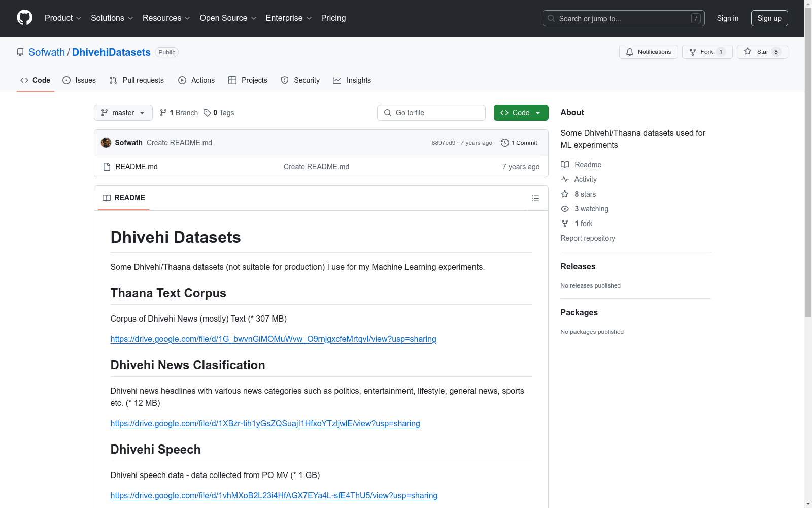This screenshot has width=812, height=508.
Task: View the 1 Branch link
Action: pyautogui.click(x=179, y=113)
